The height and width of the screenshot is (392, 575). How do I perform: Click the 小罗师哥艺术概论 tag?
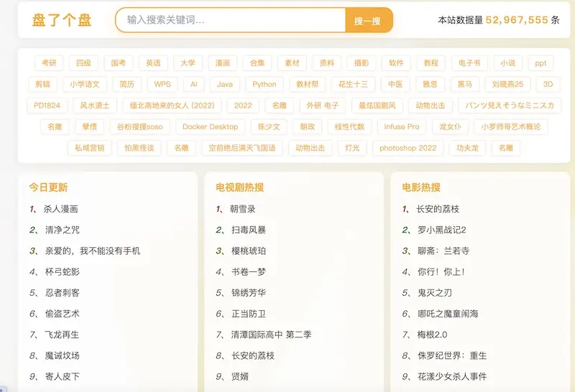[x=511, y=127]
